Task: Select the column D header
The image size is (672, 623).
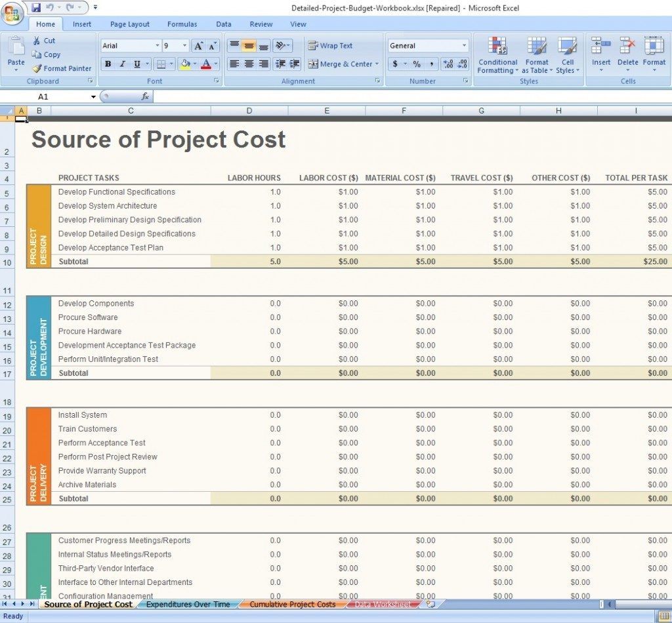Action: (249, 111)
